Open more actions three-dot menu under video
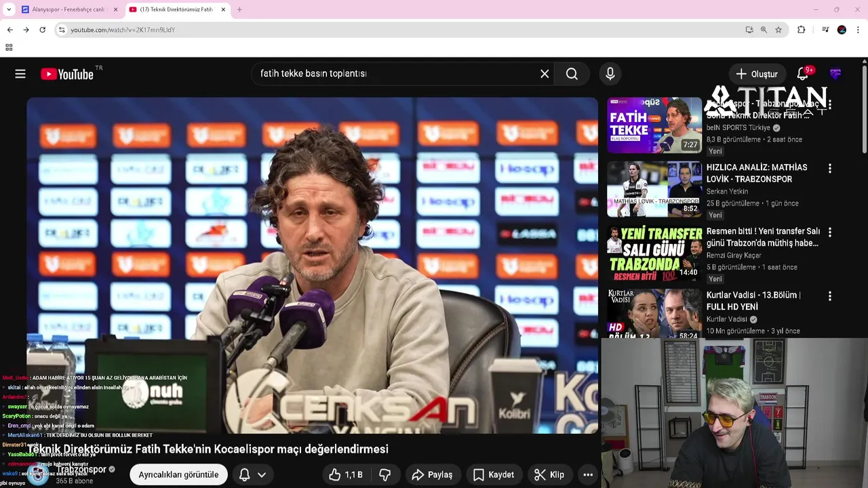This screenshot has height=488, width=868. (x=588, y=474)
